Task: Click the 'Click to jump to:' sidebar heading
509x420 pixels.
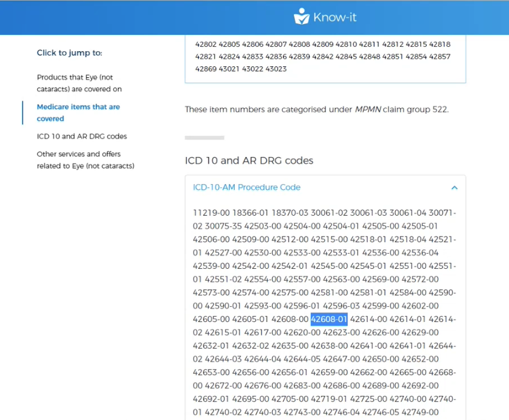Action: click(69, 53)
